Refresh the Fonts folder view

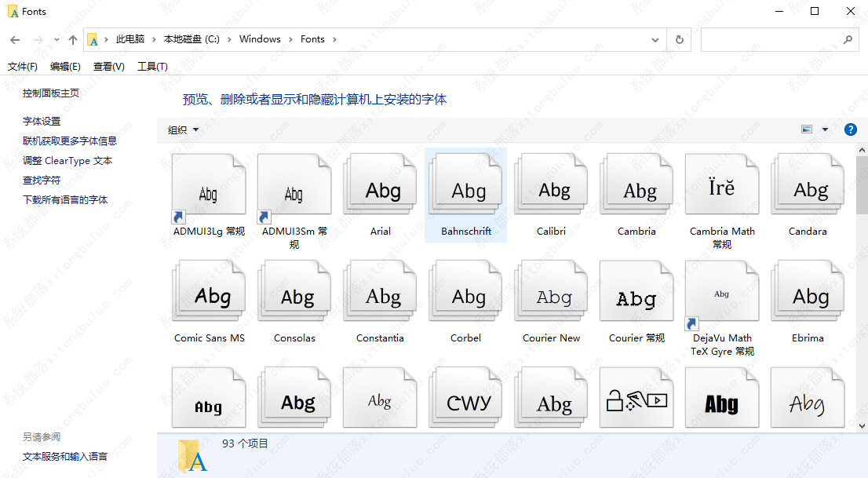point(679,39)
